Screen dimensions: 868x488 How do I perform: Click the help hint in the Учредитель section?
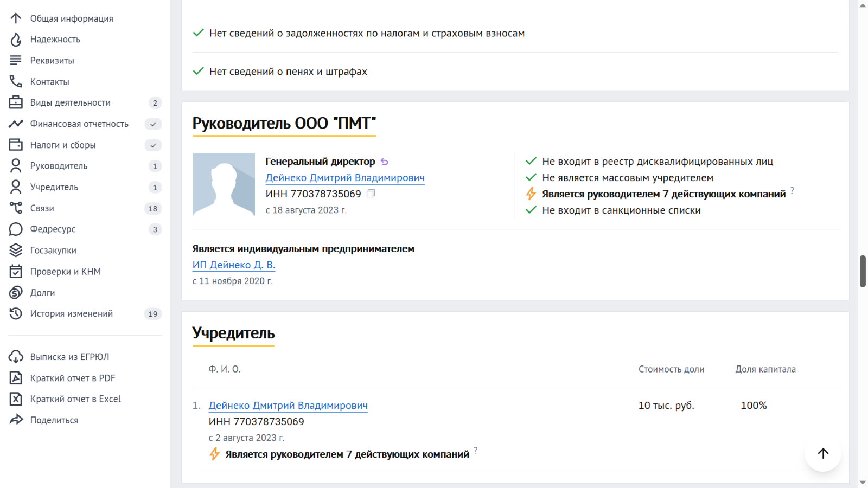click(476, 450)
